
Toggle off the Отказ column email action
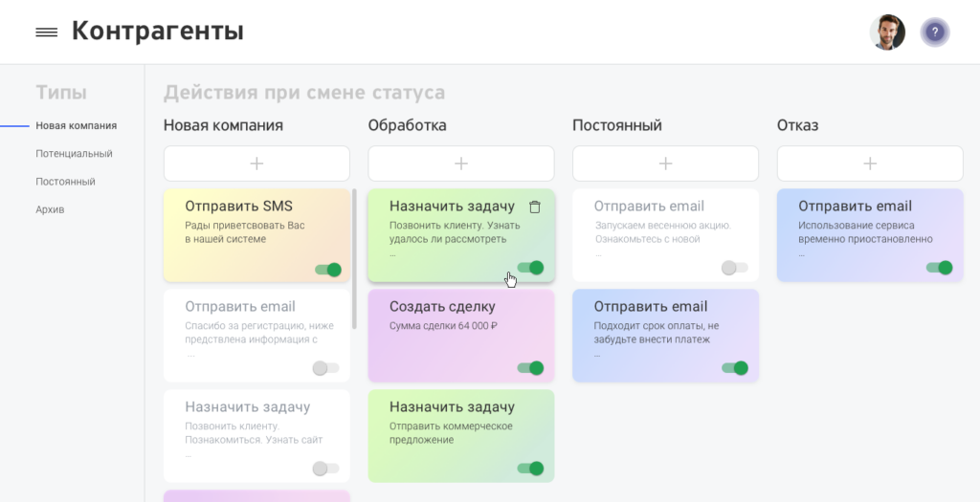point(939,268)
